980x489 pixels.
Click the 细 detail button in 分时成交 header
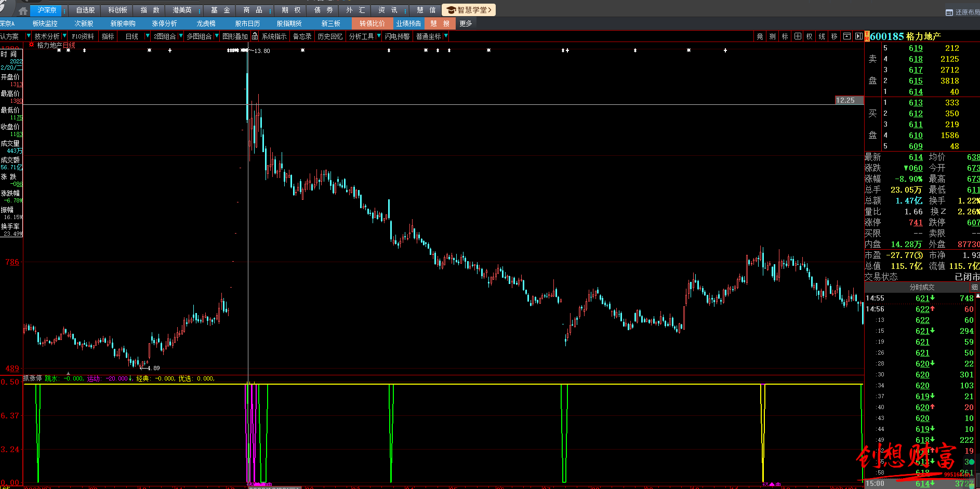[x=974, y=287]
